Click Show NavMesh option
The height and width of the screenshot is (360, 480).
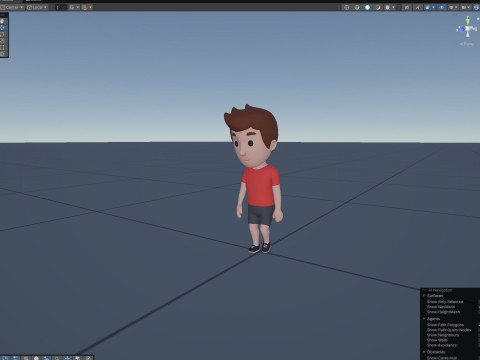[441, 307]
